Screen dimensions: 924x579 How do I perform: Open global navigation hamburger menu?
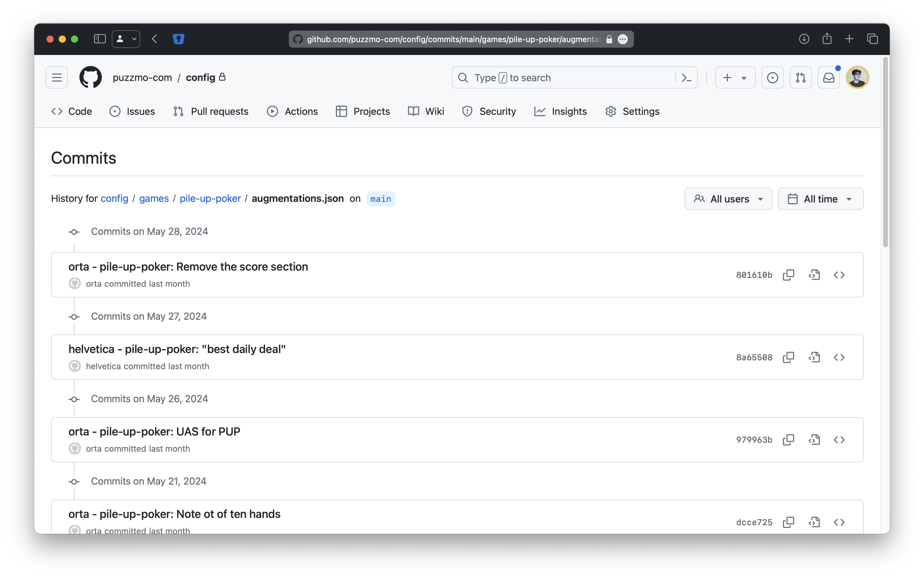[x=57, y=78]
